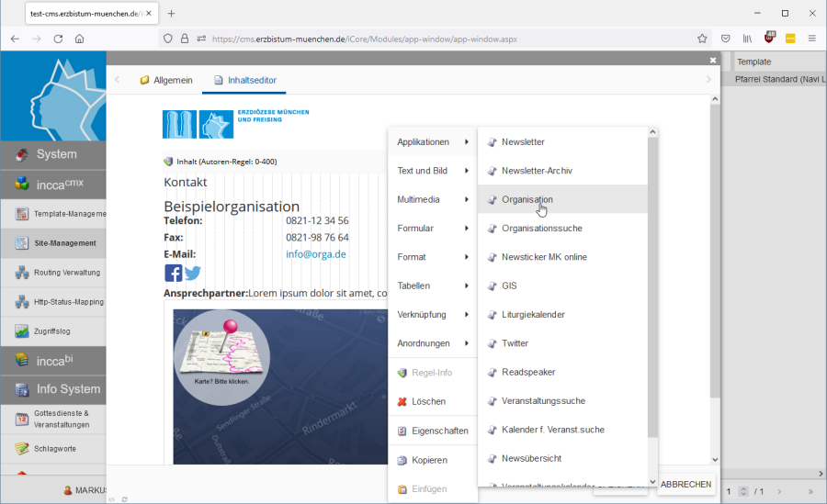Image resolution: width=827 pixels, height=504 pixels.
Task: Click the Facebook icon in contact block
Action: (x=173, y=273)
